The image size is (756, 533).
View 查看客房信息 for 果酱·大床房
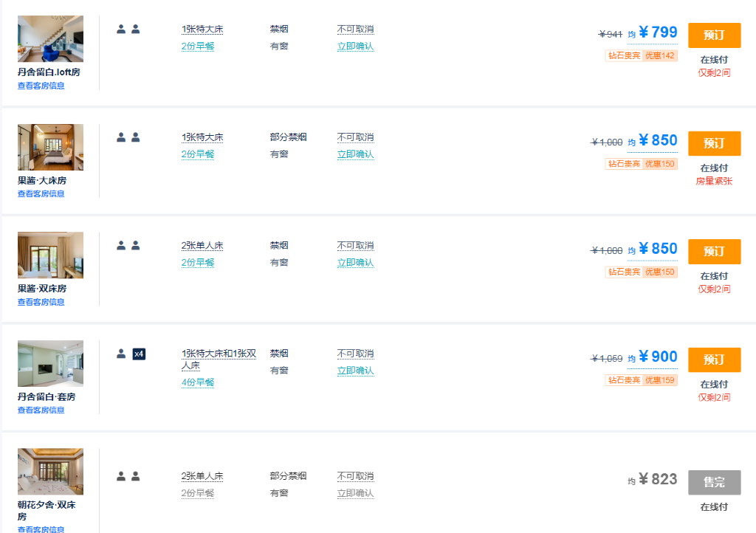click(x=41, y=194)
